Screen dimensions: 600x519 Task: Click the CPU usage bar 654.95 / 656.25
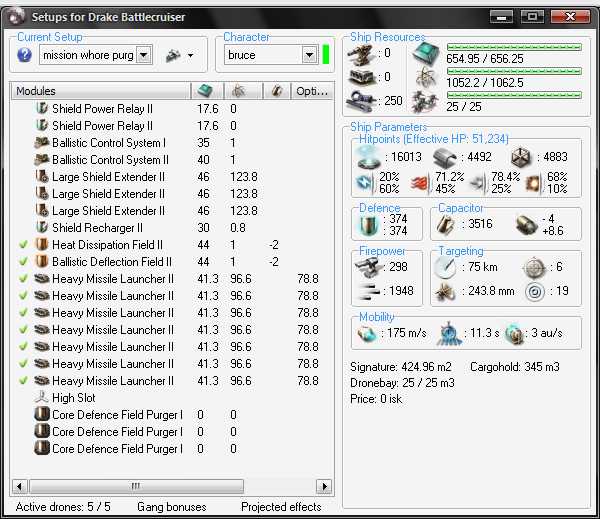[514, 47]
